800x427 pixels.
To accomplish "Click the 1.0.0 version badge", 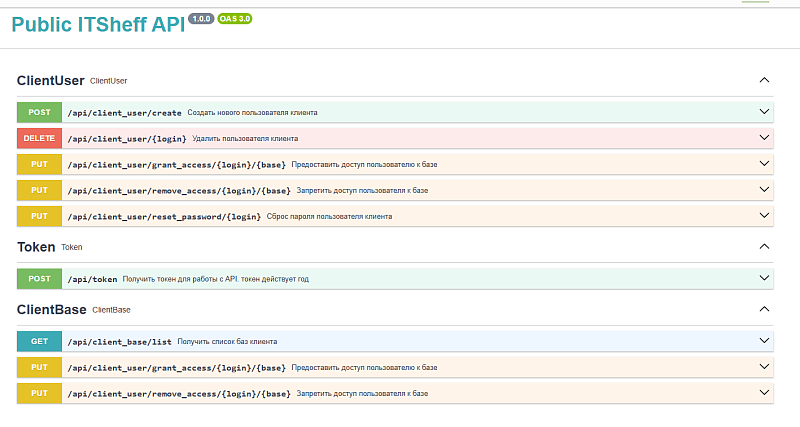I will 202,19.
